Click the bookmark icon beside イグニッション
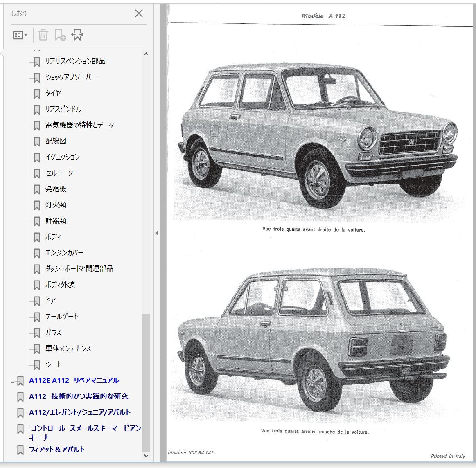The image size is (476, 468). click(x=37, y=158)
